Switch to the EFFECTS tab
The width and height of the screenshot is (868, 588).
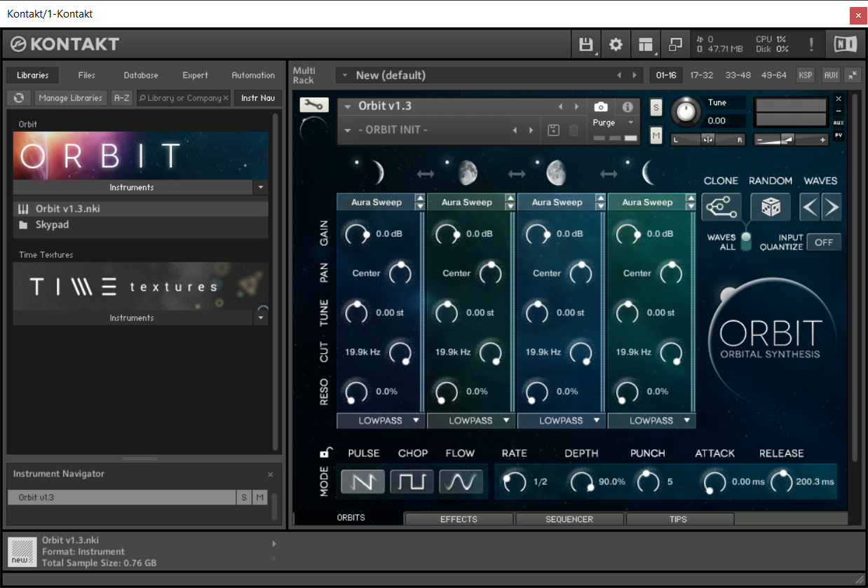point(459,519)
